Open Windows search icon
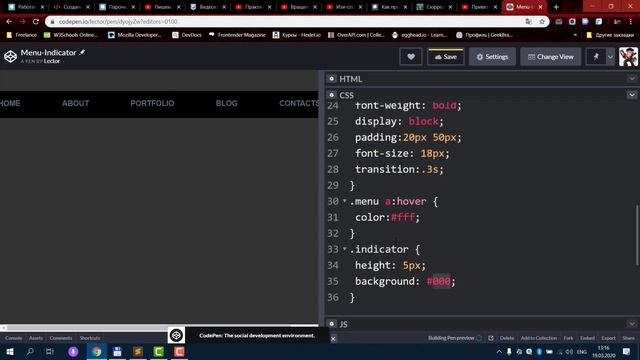640x360 pixels. point(30,351)
